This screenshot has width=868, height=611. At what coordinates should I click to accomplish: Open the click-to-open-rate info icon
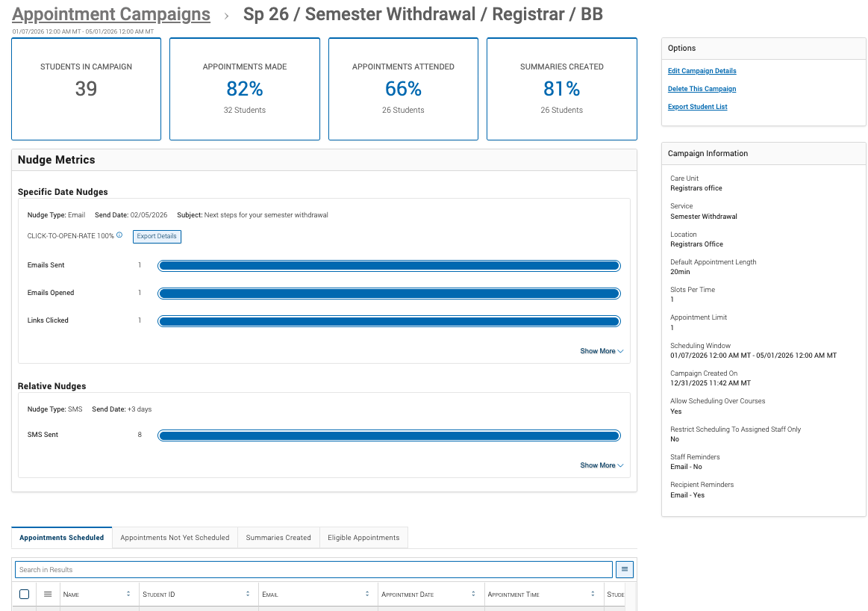(x=119, y=235)
